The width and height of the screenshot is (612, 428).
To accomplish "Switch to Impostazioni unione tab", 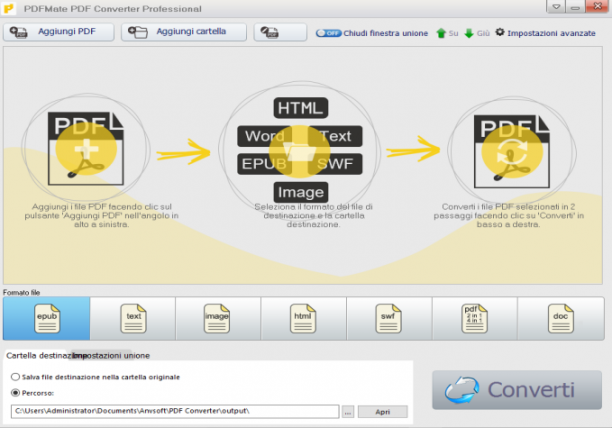I will pos(111,355).
